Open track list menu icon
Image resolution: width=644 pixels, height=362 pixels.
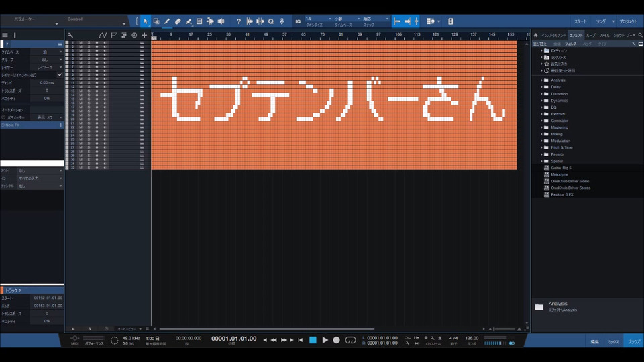pos(5,36)
